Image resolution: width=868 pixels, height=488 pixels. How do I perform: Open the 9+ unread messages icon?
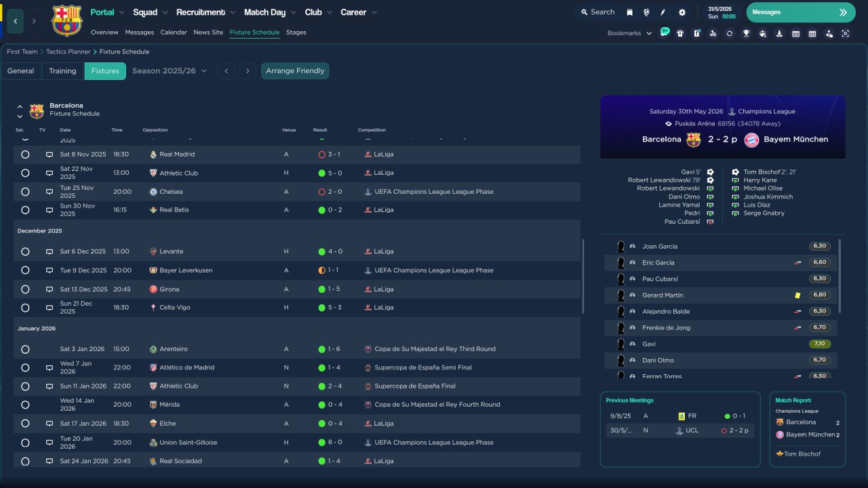click(664, 33)
